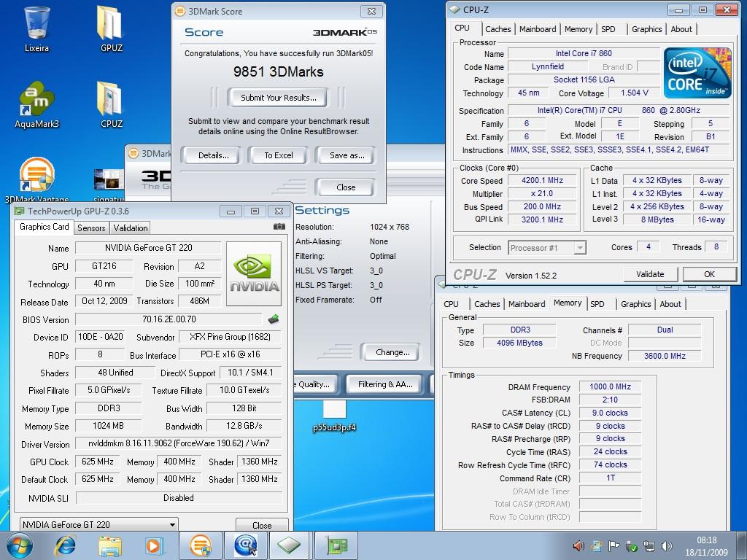Click the Core Speed 4200.1 MHz value

pyautogui.click(x=542, y=181)
